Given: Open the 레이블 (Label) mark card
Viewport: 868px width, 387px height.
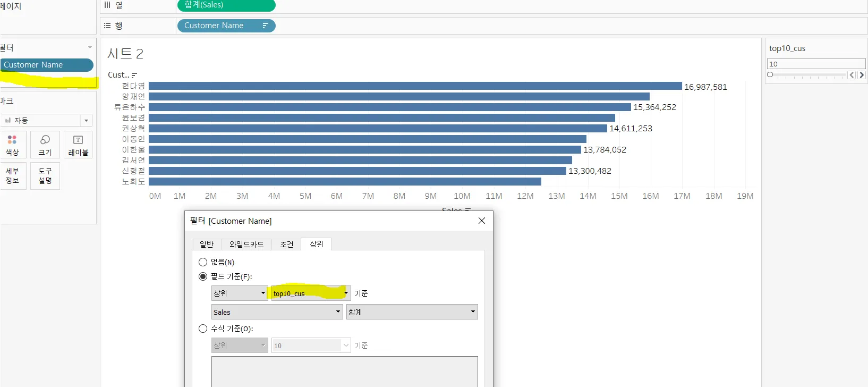Looking at the screenshot, I should pyautogui.click(x=78, y=145).
